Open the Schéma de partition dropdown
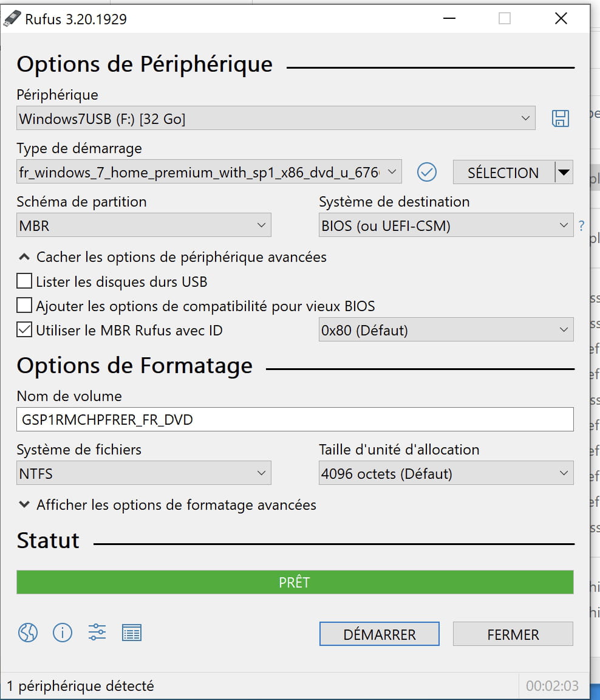 [x=144, y=226]
